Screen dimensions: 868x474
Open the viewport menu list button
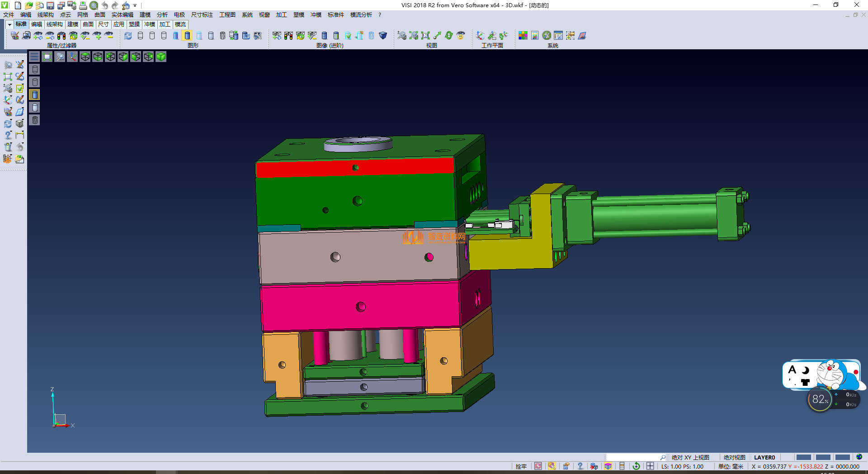pos(34,57)
